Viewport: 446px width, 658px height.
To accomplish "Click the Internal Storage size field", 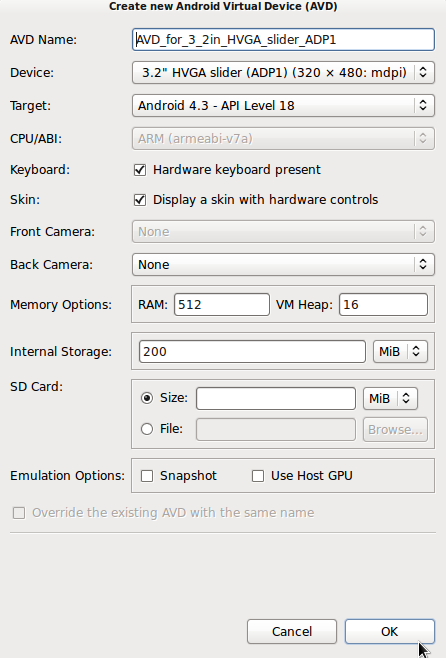I will point(252,351).
